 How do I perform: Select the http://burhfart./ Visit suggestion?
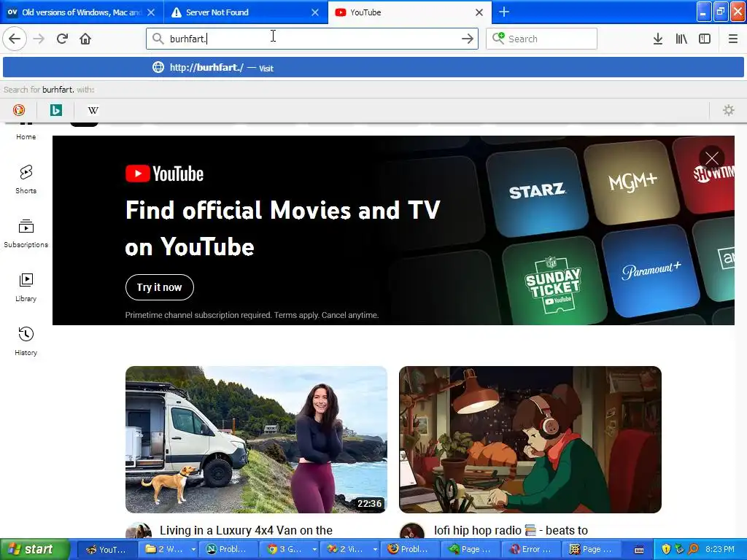tap(373, 68)
